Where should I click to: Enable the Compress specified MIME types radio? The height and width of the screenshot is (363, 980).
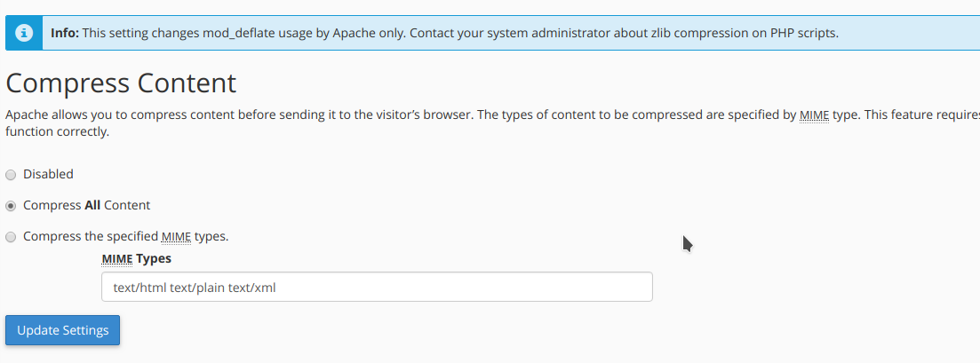11,237
